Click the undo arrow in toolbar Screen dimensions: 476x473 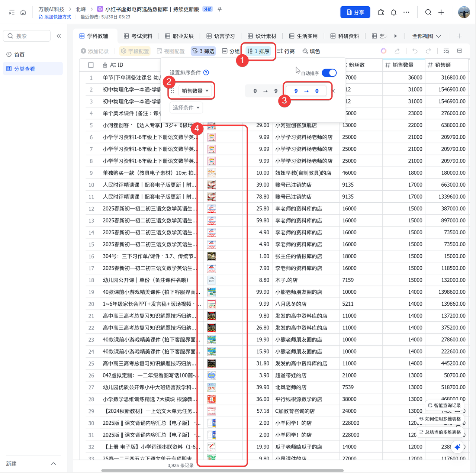click(x=415, y=51)
